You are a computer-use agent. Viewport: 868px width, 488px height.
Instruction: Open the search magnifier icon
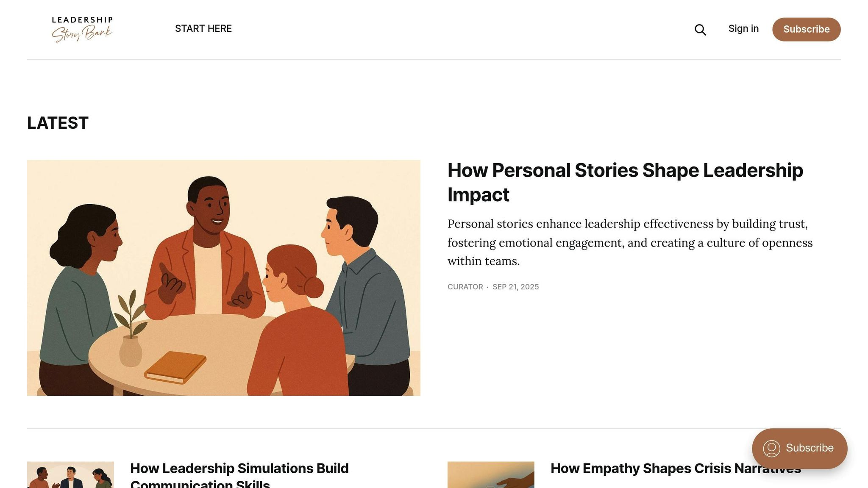click(x=700, y=30)
